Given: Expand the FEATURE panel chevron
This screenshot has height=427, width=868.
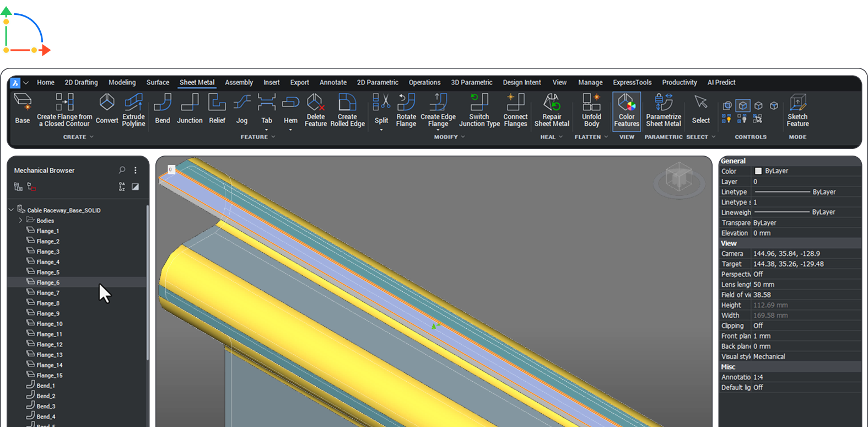Looking at the screenshot, I should pos(273,137).
